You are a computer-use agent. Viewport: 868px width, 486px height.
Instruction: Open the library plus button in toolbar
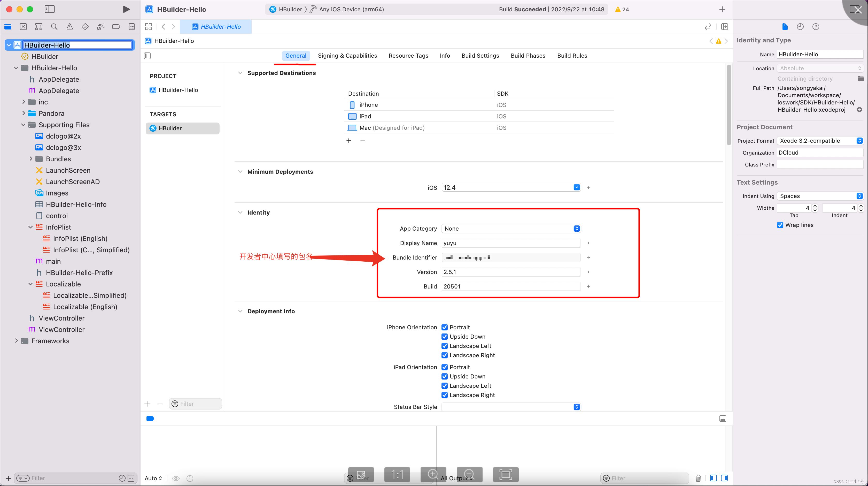[722, 10]
